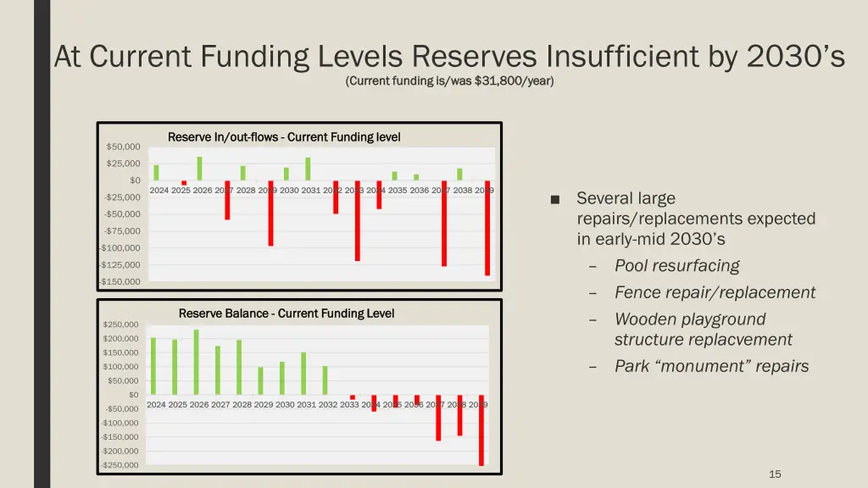Click the 2024 green bar in the Reserve Balance chart
This screenshot has height=488, width=868.
[x=153, y=366]
